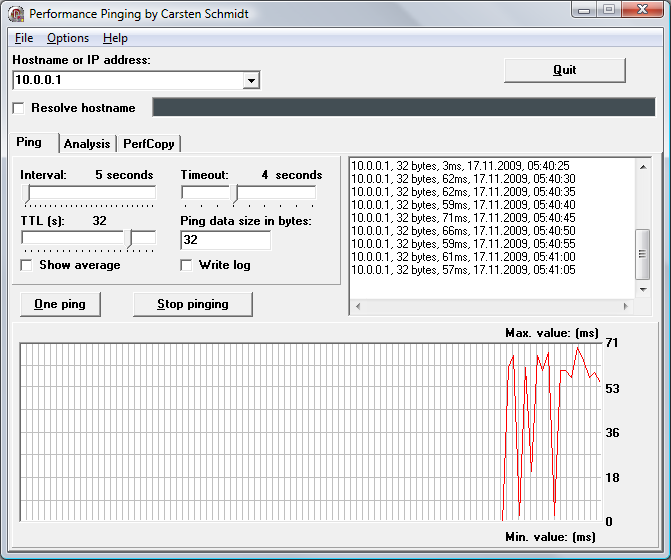
Task: Minimize the Performance Pinging window
Action: click(x=584, y=10)
